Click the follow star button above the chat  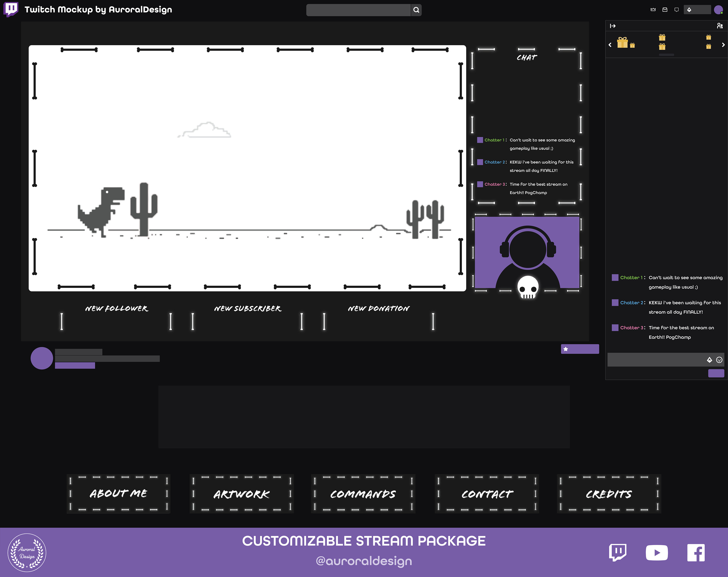click(580, 349)
